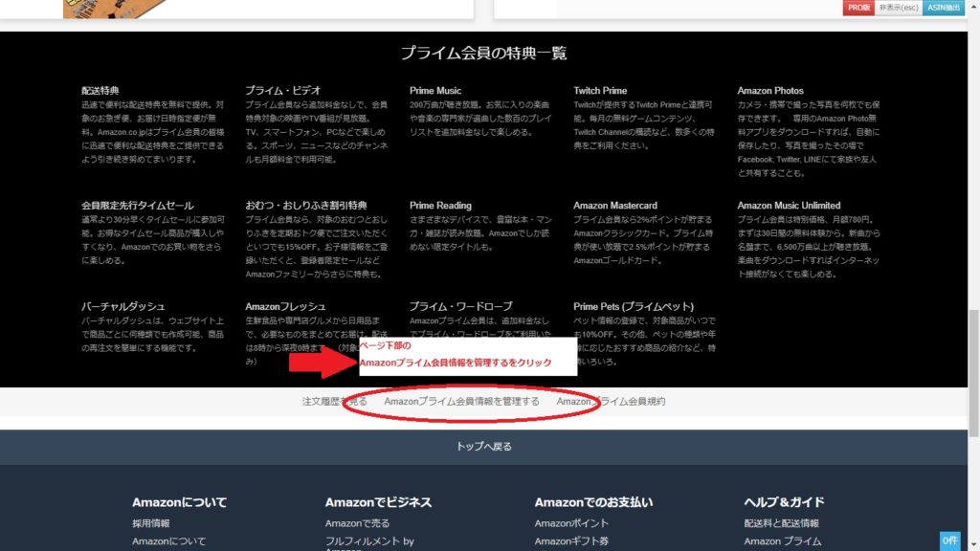Screen dimensions: 980x551
Task: Open フルフィルメント by Amazon link
Action: 369,543
